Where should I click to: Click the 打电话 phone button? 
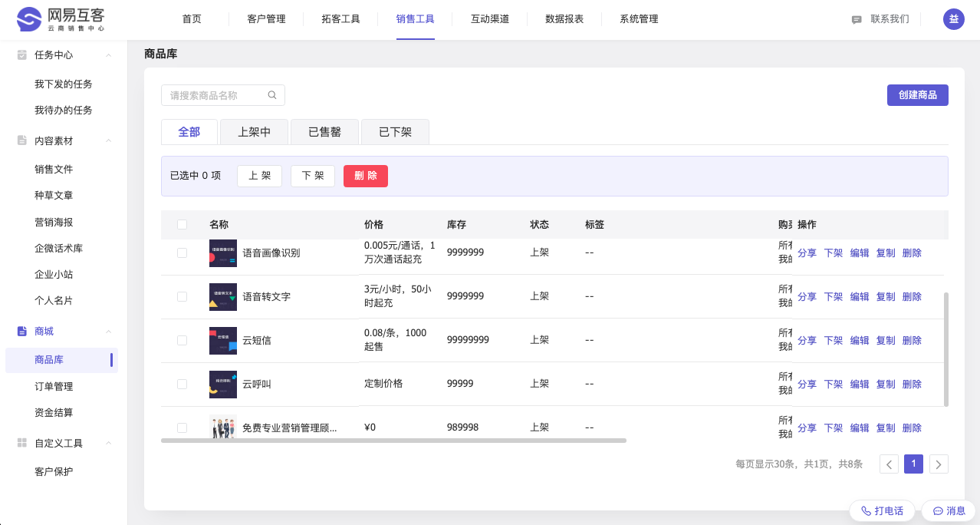click(882, 510)
